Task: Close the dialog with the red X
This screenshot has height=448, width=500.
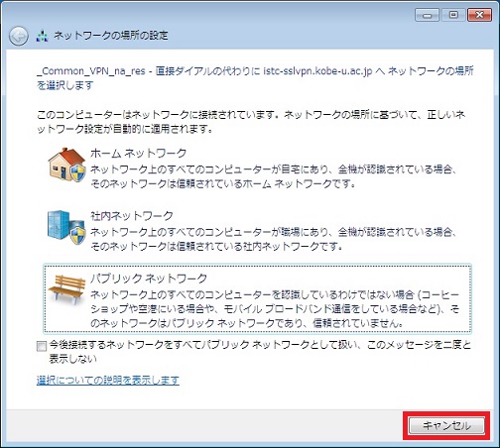Action: (x=479, y=15)
